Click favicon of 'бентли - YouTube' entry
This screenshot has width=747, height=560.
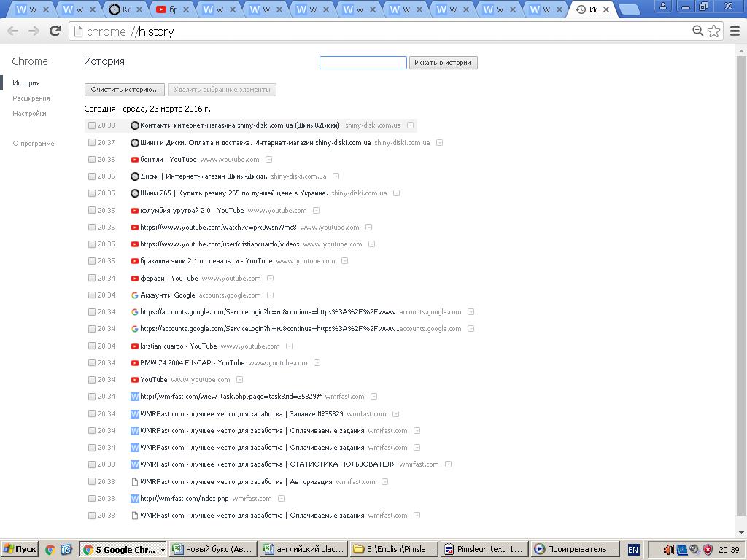pyautogui.click(x=135, y=160)
